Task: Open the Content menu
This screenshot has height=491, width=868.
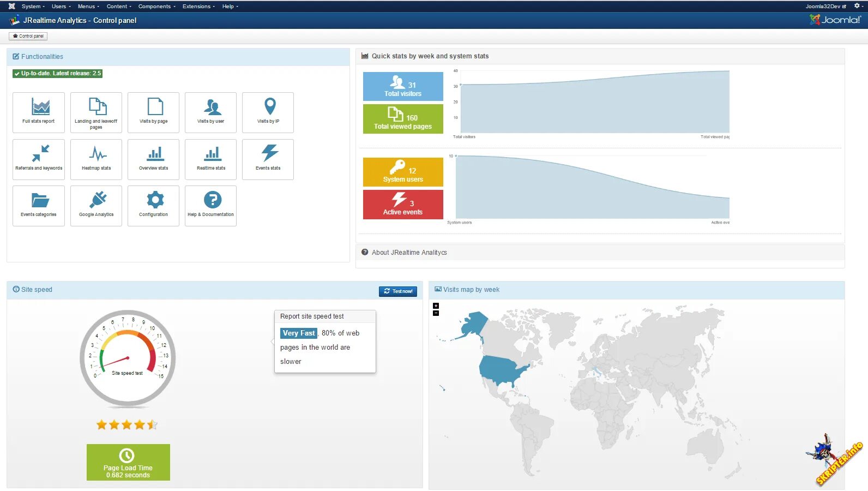Action: click(x=119, y=7)
